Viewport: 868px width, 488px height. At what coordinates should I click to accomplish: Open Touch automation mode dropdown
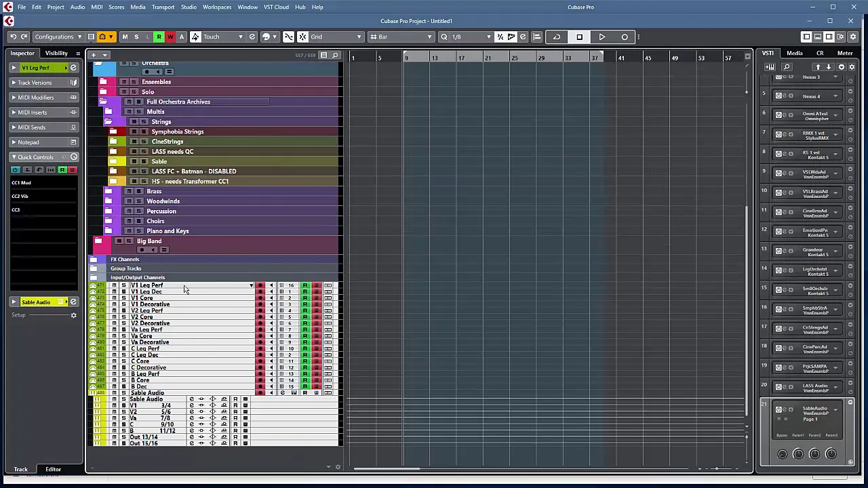pyautogui.click(x=223, y=37)
